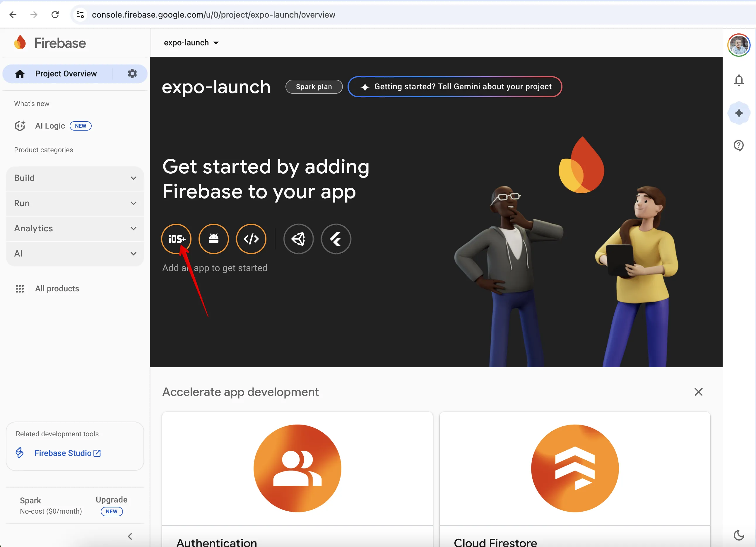
Task: Expand the AI category
Action: click(x=75, y=254)
